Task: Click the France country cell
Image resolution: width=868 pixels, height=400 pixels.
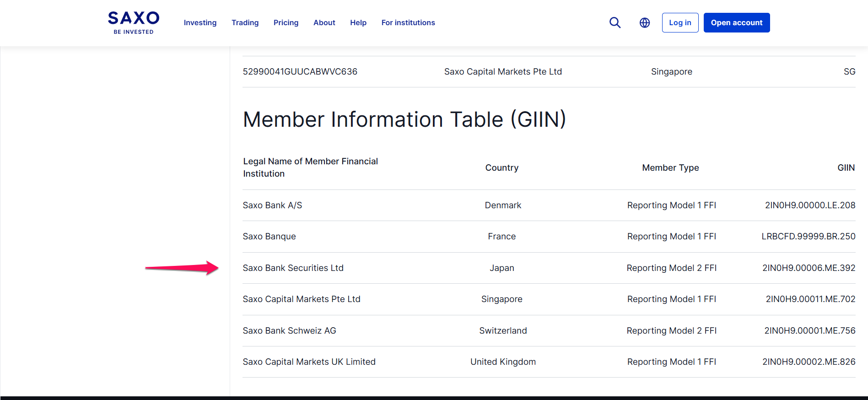Action: (x=501, y=236)
